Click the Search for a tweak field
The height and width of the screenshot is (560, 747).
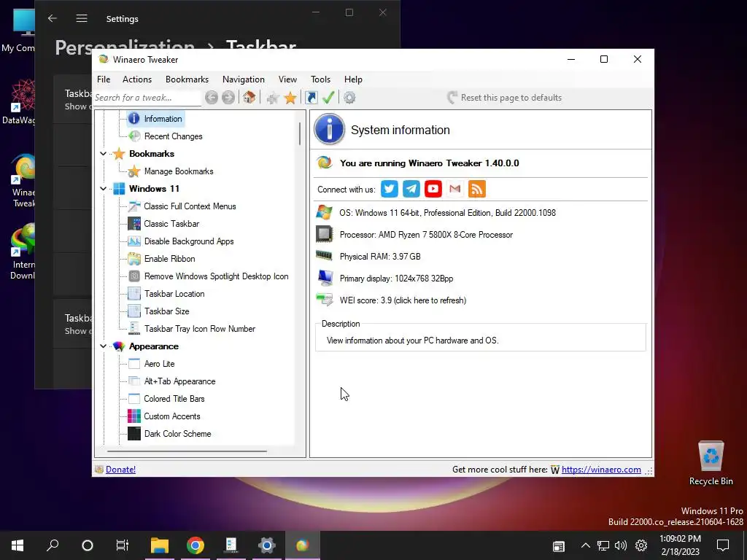[147, 98]
